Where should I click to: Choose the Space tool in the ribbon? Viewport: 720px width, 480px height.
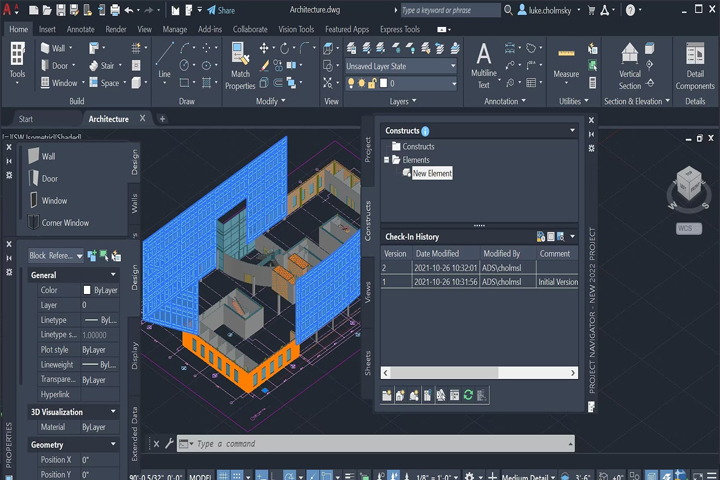(x=104, y=83)
